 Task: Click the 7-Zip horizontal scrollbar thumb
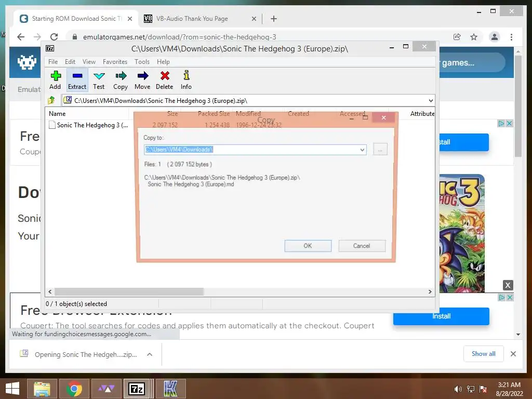pos(129,291)
